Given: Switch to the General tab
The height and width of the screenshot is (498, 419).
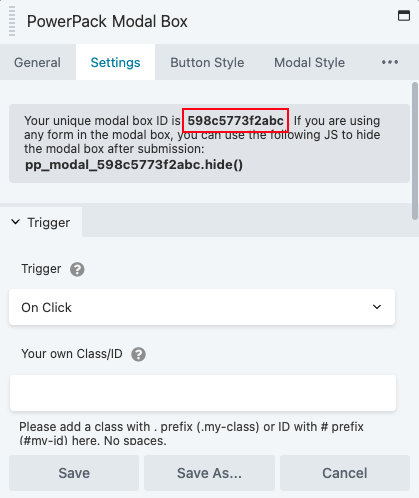Looking at the screenshot, I should coord(37,62).
